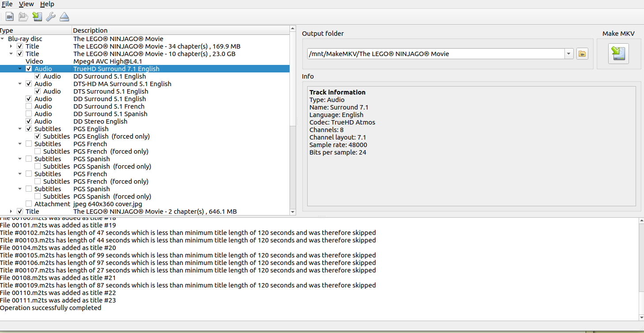Click the 'Output folder' label

coord(323,34)
